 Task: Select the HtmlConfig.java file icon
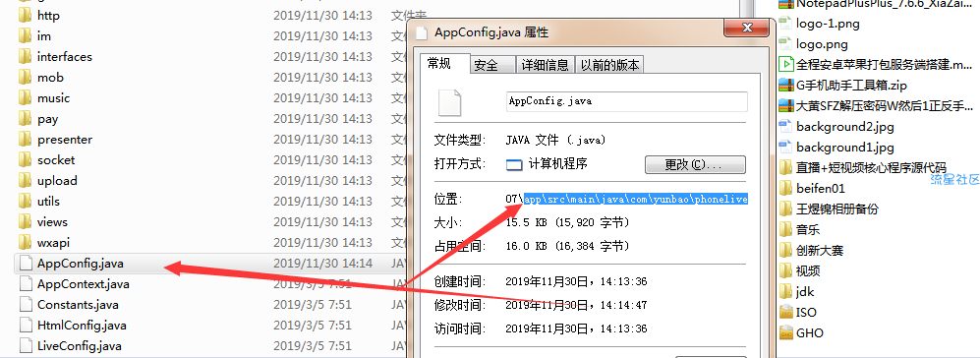[x=25, y=325]
